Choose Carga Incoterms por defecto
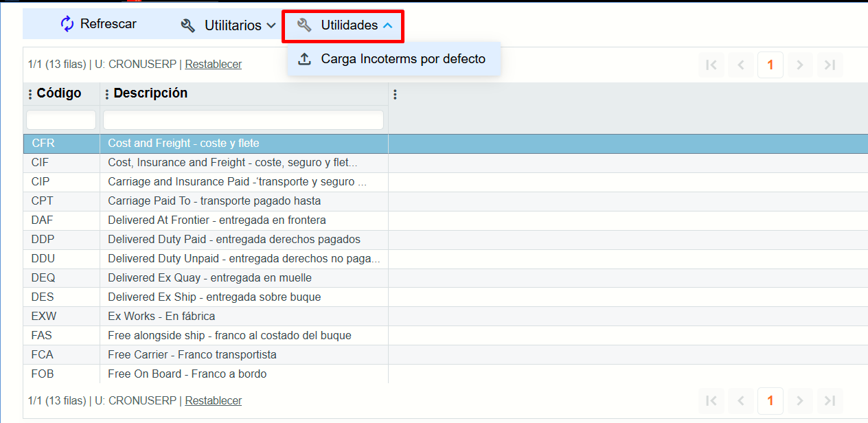The height and width of the screenshot is (423, 868). [393, 59]
